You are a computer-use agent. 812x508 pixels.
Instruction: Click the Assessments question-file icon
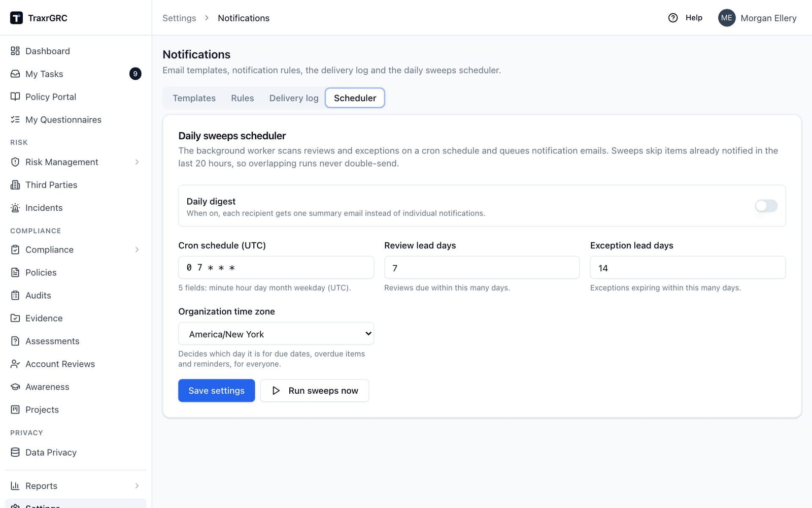(x=15, y=341)
